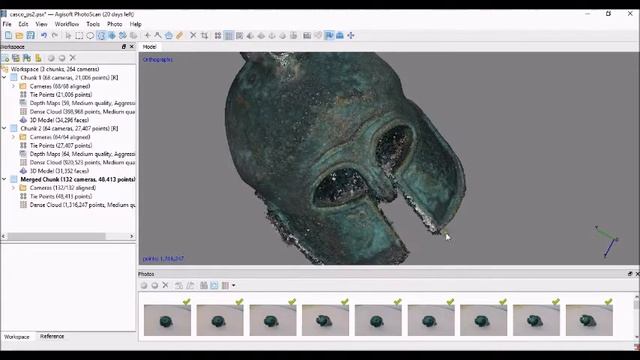Switch to the Workspace bottom tab
Screen dimensions: 640x360
17,337
